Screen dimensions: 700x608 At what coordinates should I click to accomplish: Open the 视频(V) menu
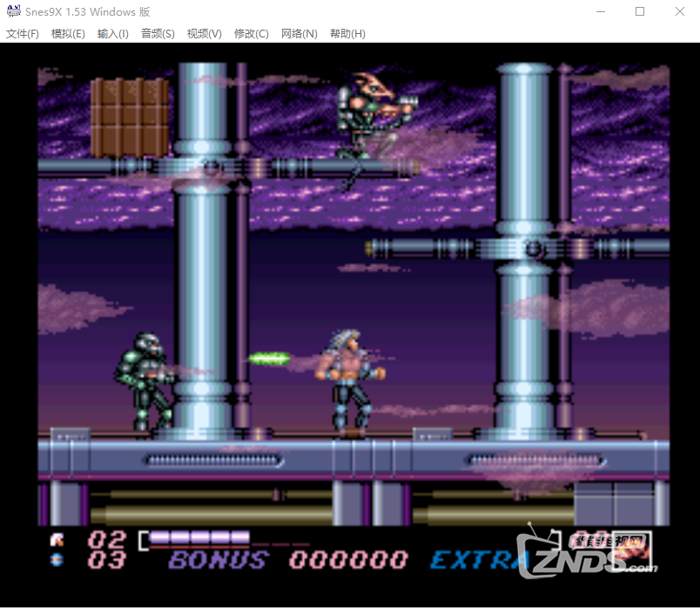(204, 34)
